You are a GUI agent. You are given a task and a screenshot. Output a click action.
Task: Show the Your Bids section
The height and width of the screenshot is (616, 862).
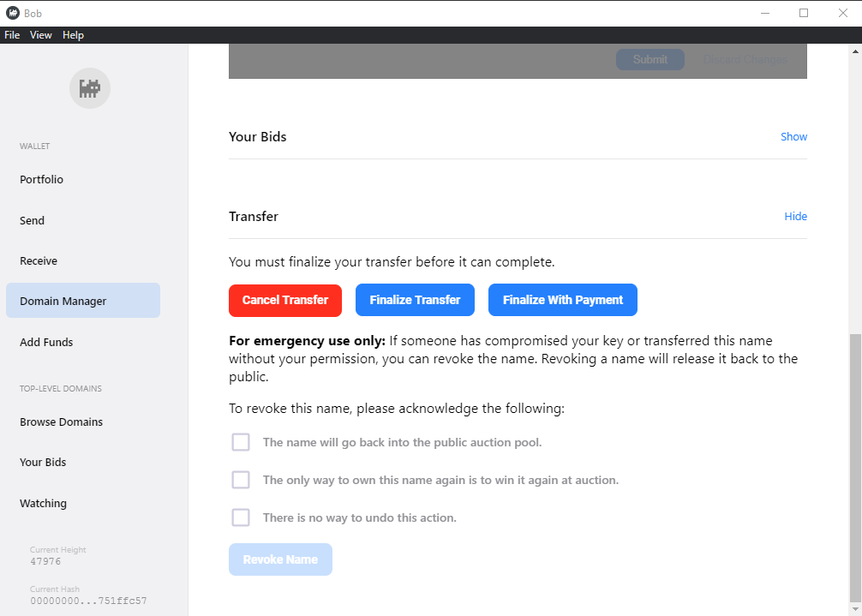pos(793,137)
